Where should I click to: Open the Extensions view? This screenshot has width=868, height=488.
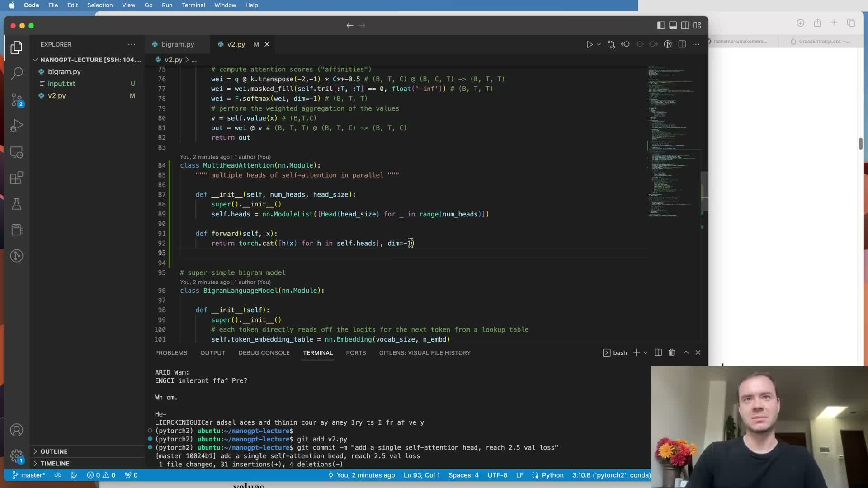tap(17, 178)
